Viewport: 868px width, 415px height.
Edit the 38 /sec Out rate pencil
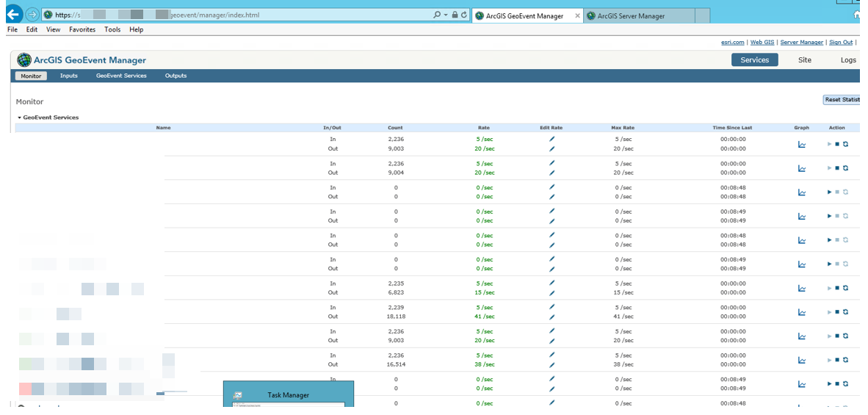551,364
